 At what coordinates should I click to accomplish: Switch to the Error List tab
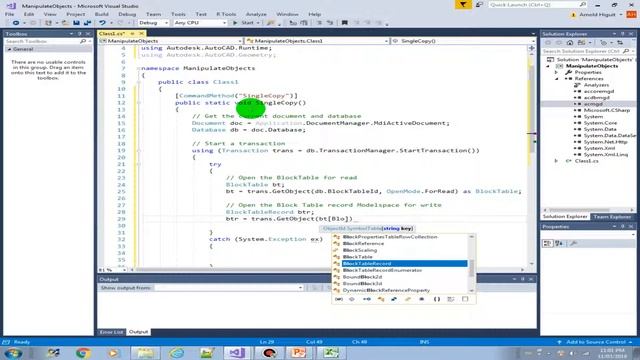click(x=111, y=332)
